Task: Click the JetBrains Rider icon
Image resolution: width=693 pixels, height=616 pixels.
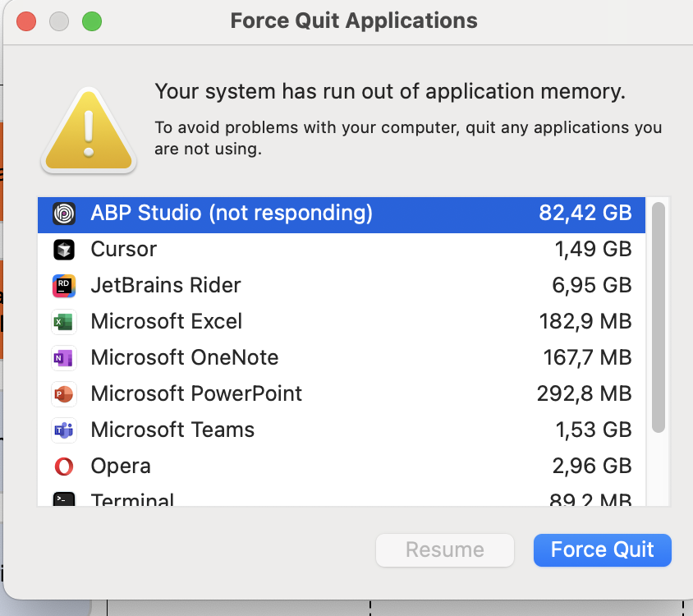Action: (x=64, y=286)
